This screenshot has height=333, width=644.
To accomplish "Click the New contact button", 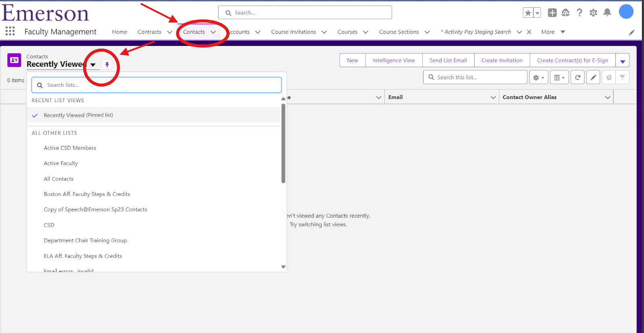I will 353,60.
